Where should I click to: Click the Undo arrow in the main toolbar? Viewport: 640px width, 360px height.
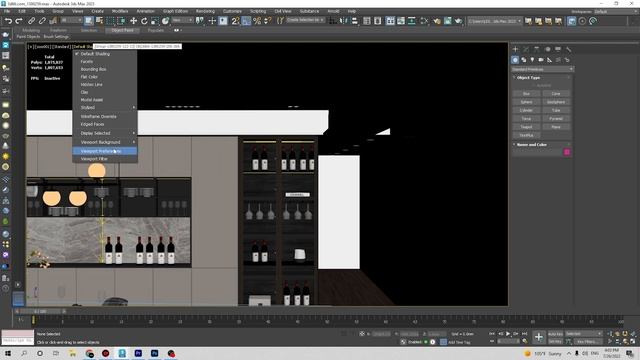8,21
